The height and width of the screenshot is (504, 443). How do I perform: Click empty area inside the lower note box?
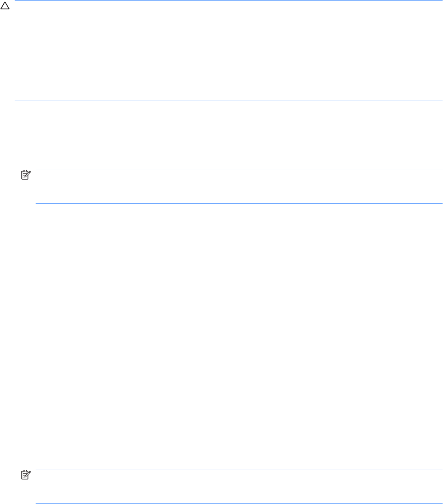[239, 486]
